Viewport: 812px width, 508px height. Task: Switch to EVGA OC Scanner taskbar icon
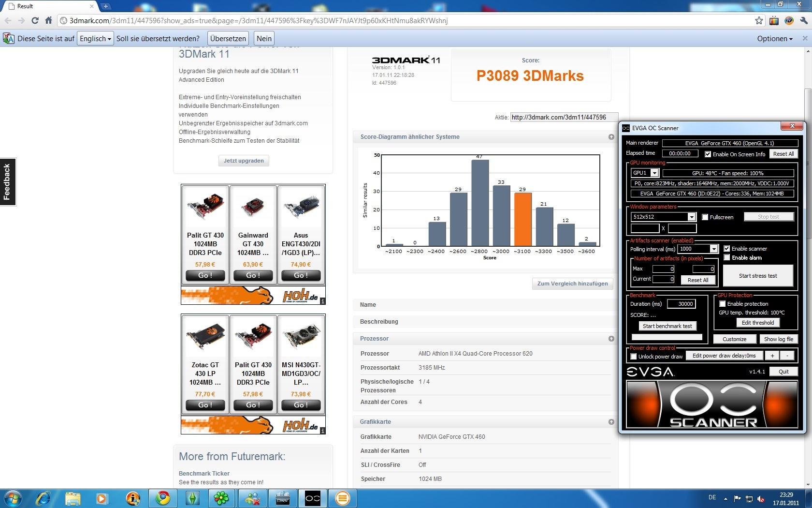313,498
